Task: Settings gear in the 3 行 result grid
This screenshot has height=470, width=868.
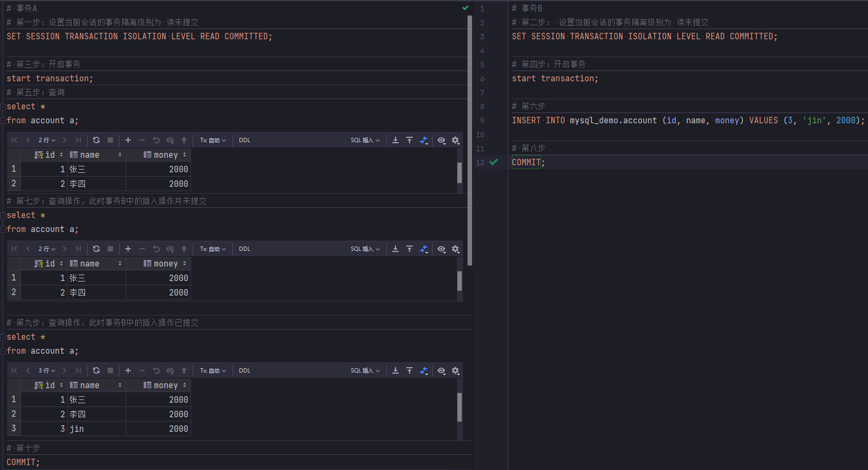Action: point(456,370)
